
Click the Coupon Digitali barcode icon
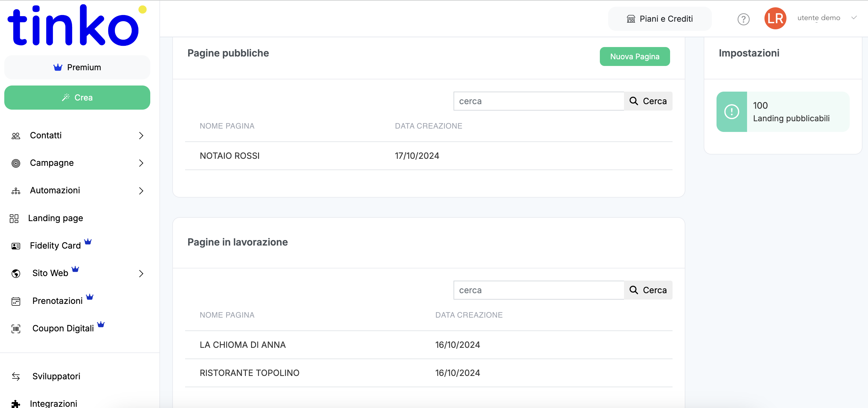16,329
